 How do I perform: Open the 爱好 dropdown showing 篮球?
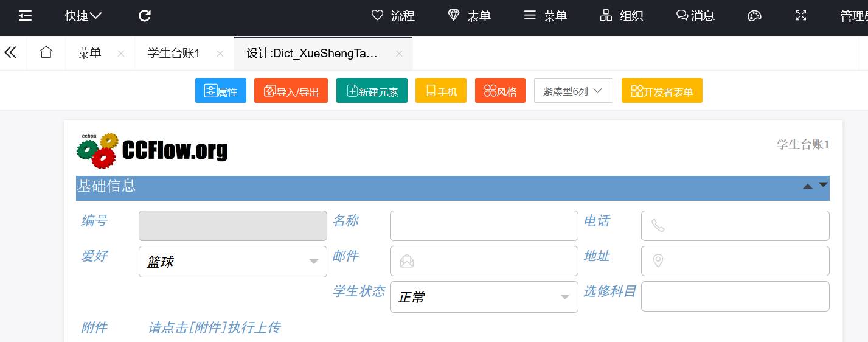pos(233,262)
